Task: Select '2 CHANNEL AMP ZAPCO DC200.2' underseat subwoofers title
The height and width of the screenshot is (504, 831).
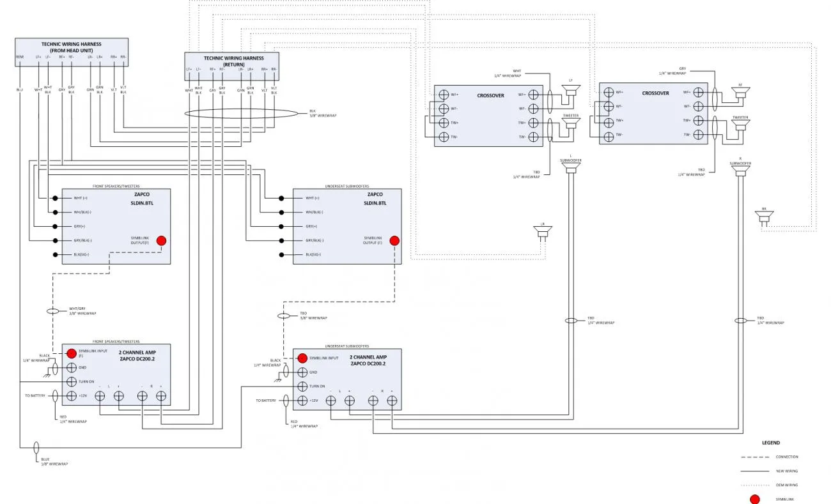Action: point(368,360)
